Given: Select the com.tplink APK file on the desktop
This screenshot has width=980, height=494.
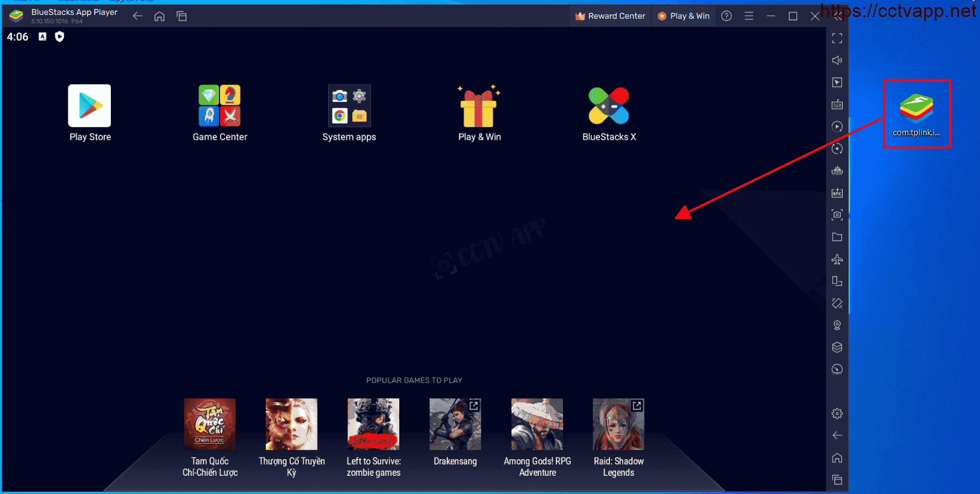Looking at the screenshot, I should (x=916, y=113).
